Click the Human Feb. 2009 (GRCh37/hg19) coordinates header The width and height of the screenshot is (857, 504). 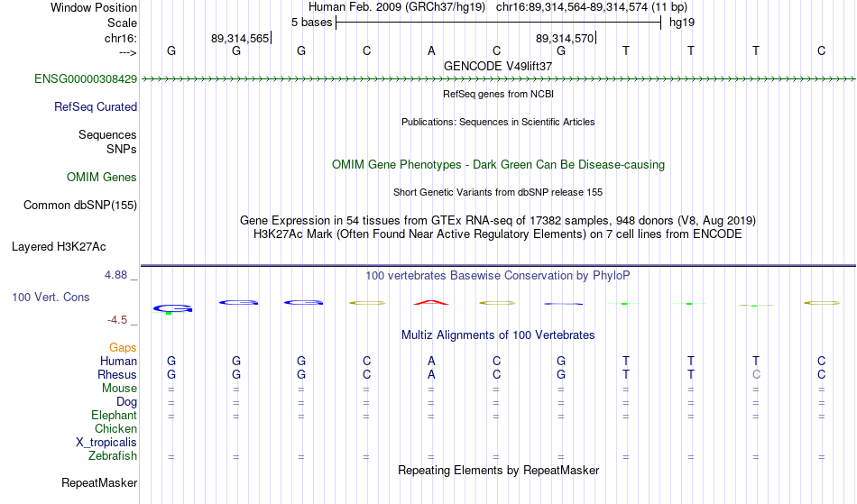[498, 7]
